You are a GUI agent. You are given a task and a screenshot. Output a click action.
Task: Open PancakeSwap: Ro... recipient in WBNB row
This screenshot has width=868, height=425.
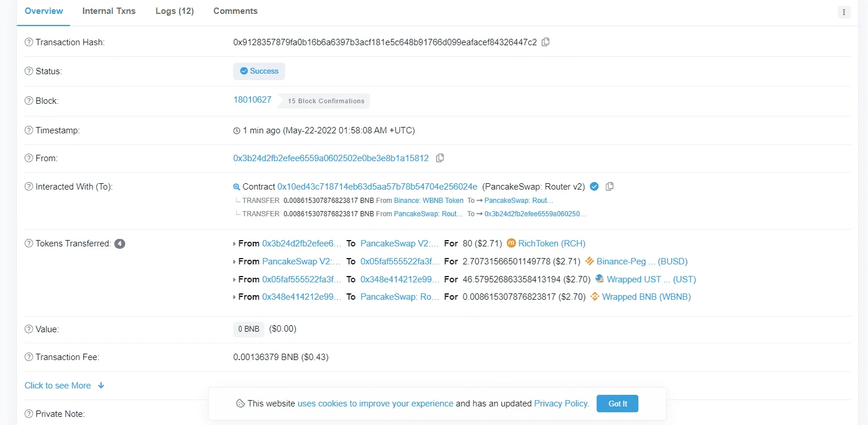(x=400, y=296)
